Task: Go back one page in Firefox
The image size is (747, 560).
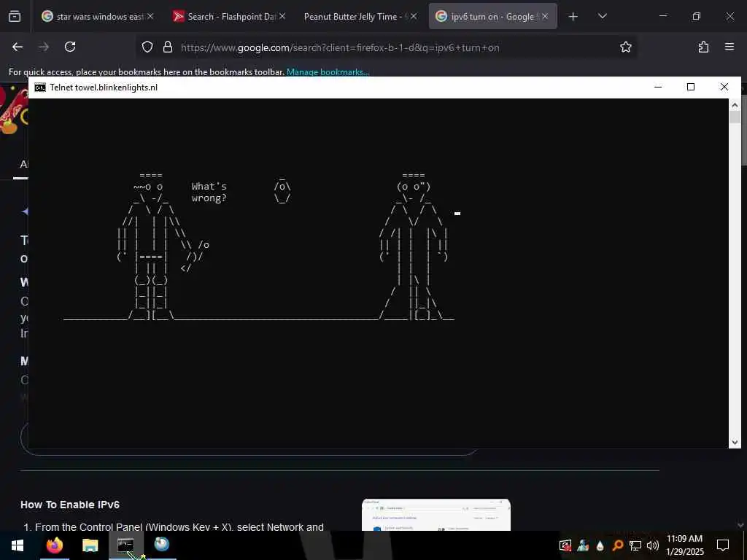Action: pos(18,47)
